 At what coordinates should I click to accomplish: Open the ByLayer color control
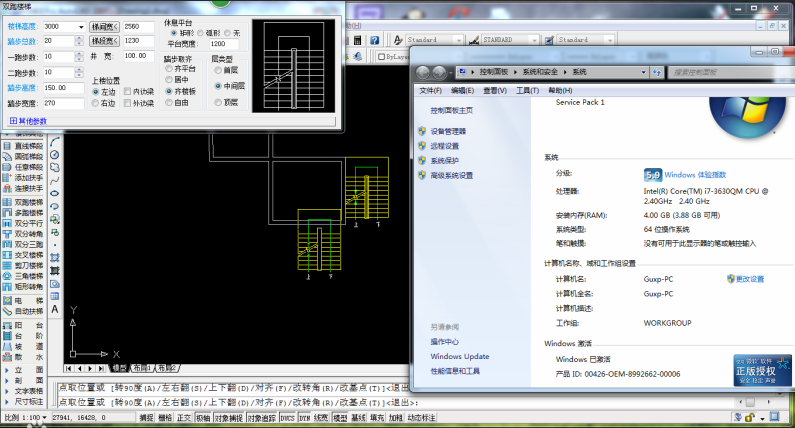(x=393, y=57)
